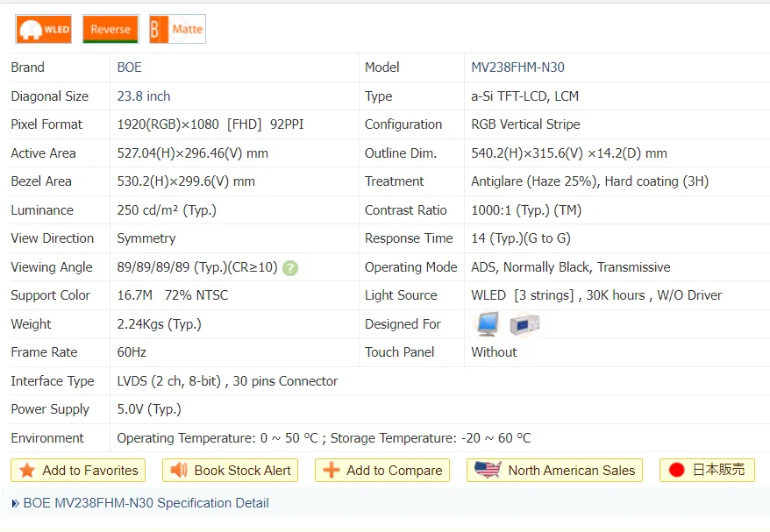Image resolution: width=770 pixels, height=532 pixels.
Task: Open the MV238FHM-N30 model link
Action: click(519, 67)
